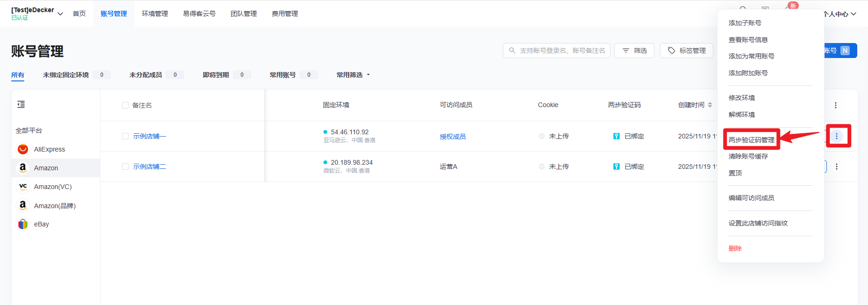This screenshot has width=868, height=305.
Task: Collapse the platform sidebar panel icon
Action: point(21,104)
